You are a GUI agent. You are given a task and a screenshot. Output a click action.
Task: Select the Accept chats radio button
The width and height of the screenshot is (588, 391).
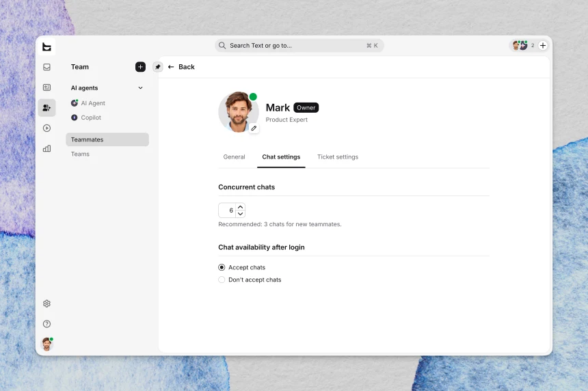pos(222,267)
